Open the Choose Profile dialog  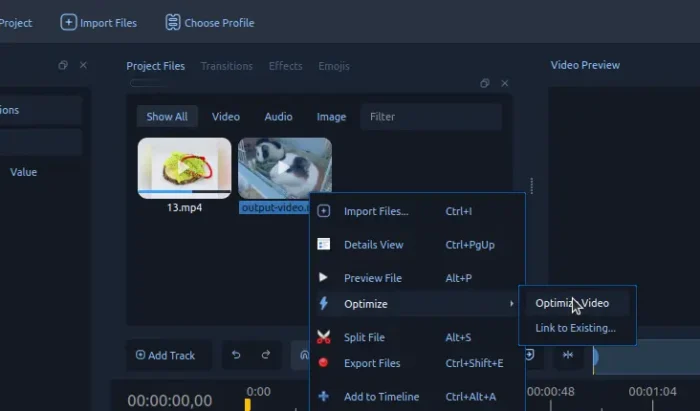pos(209,22)
